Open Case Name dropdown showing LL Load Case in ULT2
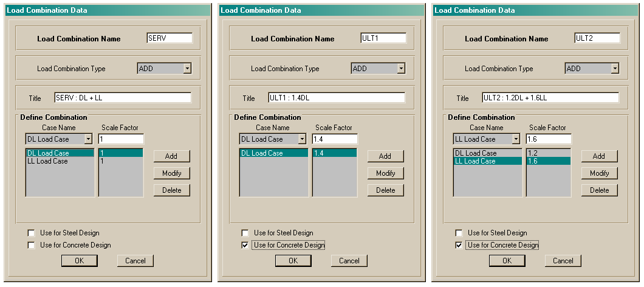 tap(516, 139)
